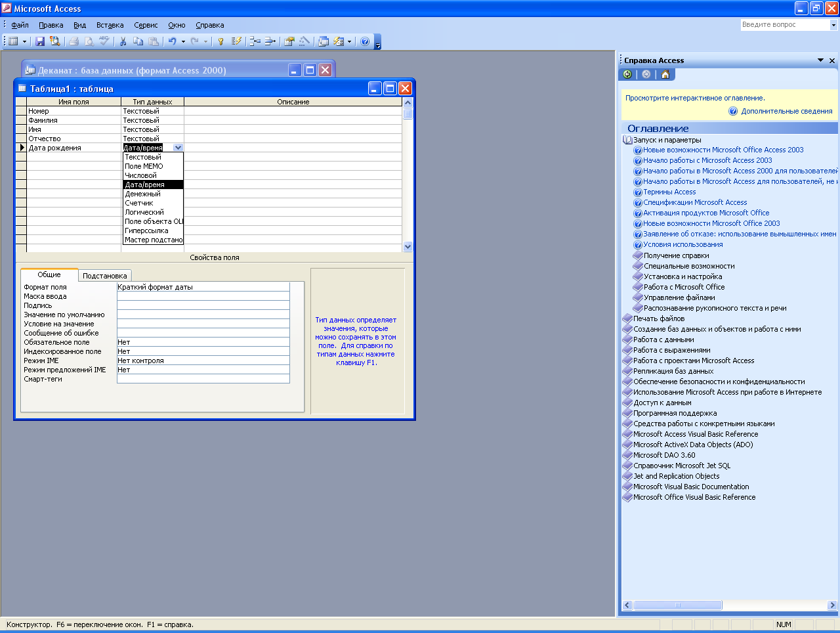Run the ABC spelling check icon

click(x=104, y=41)
